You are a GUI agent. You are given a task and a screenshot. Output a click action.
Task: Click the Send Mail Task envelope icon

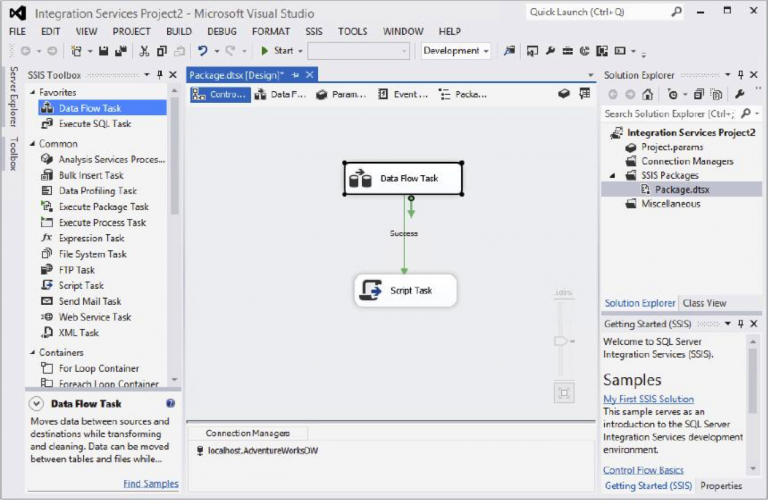pos(47,301)
